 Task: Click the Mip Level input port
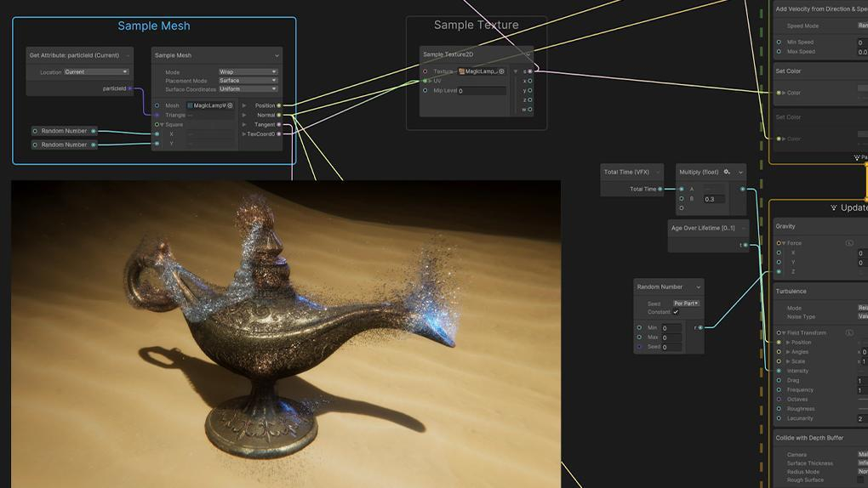[x=425, y=90]
